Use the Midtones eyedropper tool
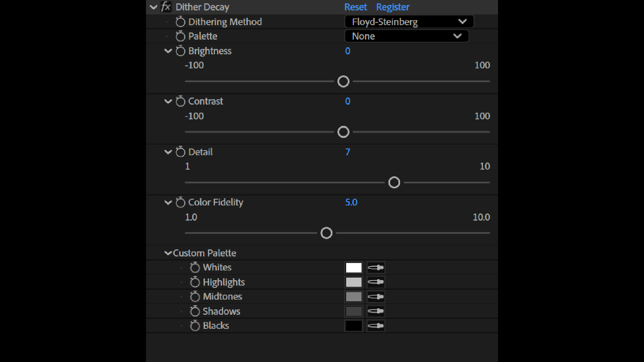Image resolution: width=644 pixels, height=362 pixels. point(376,297)
